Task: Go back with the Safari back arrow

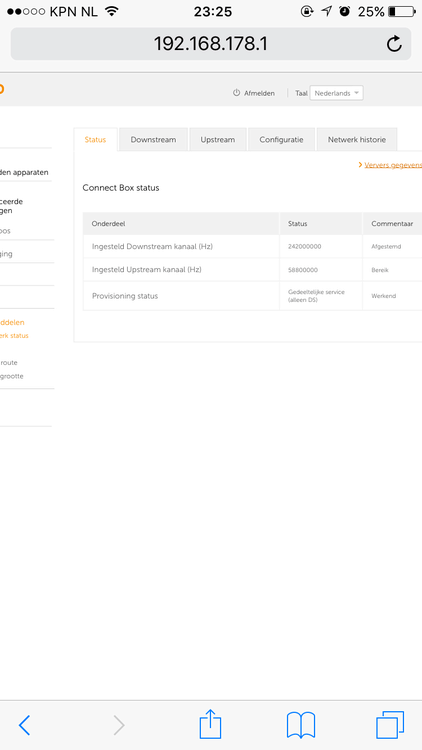Action: (x=24, y=725)
